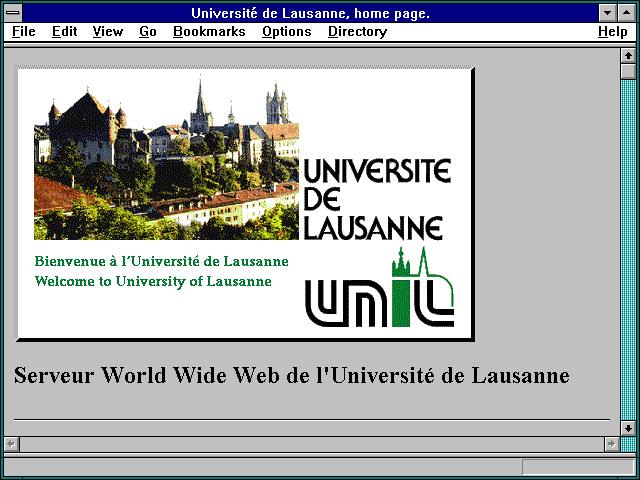Click the 'UNIVERSITE DE LAUSANNE' logo text
The height and width of the screenshot is (480, 640).
(x=377, y=199)
